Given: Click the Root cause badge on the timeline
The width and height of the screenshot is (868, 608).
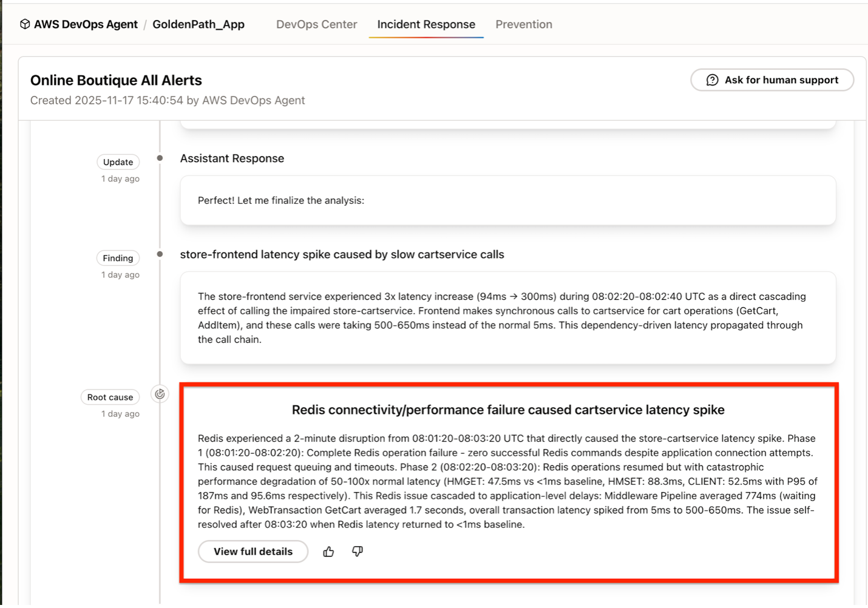Looking at the screenshot, I should point(110,397).
